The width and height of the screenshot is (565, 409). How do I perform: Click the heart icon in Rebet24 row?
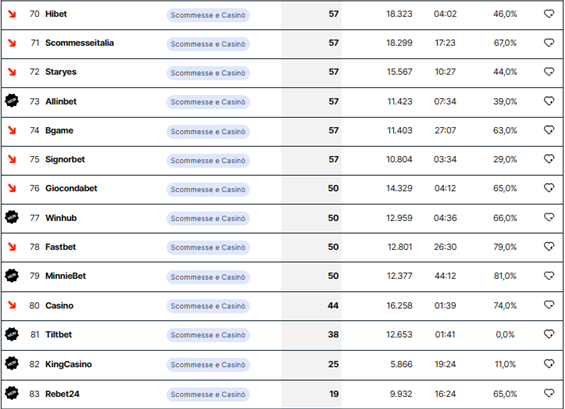click(549, 393)
